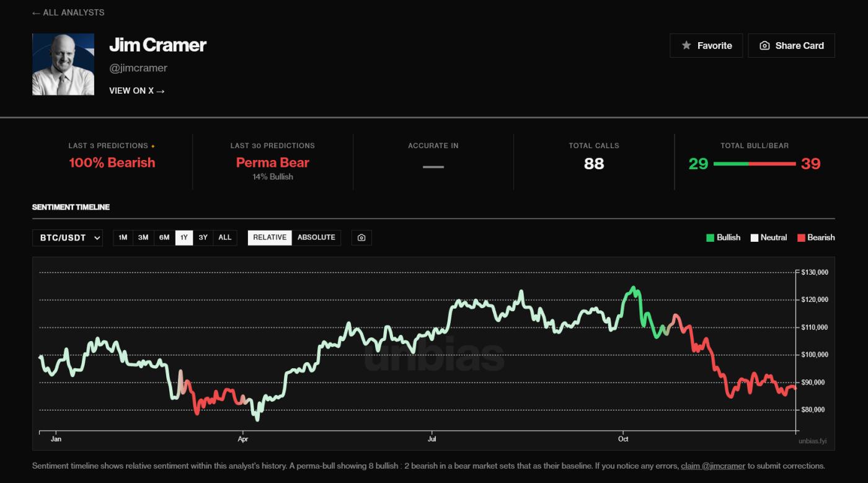Image resolution: width=868 pixels, height=483 pixels.
Task: Select the 1M time range
Action: click(x=123, y=237)
